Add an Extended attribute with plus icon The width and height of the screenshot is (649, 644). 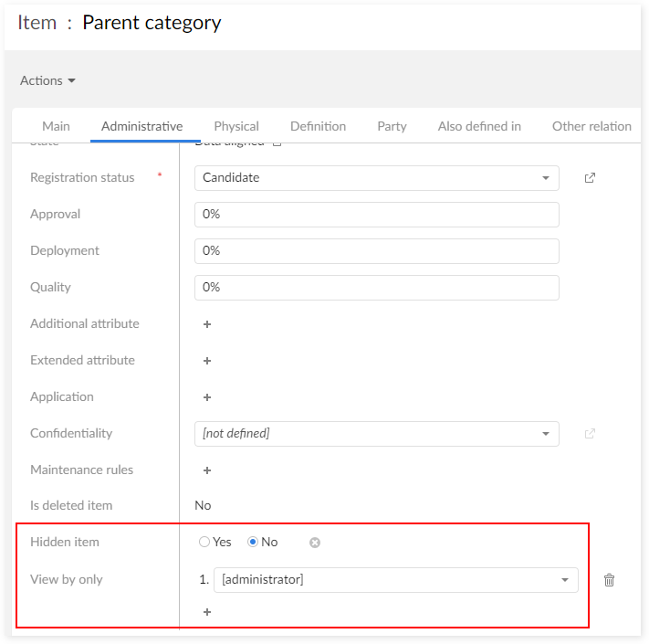(207, 361)
